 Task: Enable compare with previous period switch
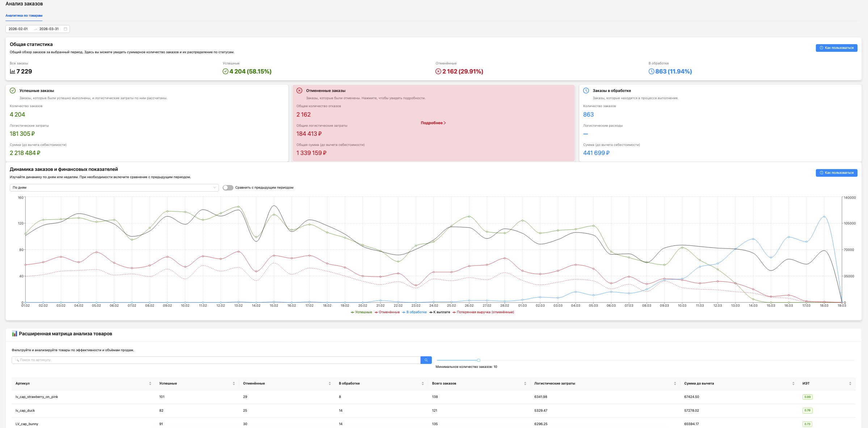point(228,188)
